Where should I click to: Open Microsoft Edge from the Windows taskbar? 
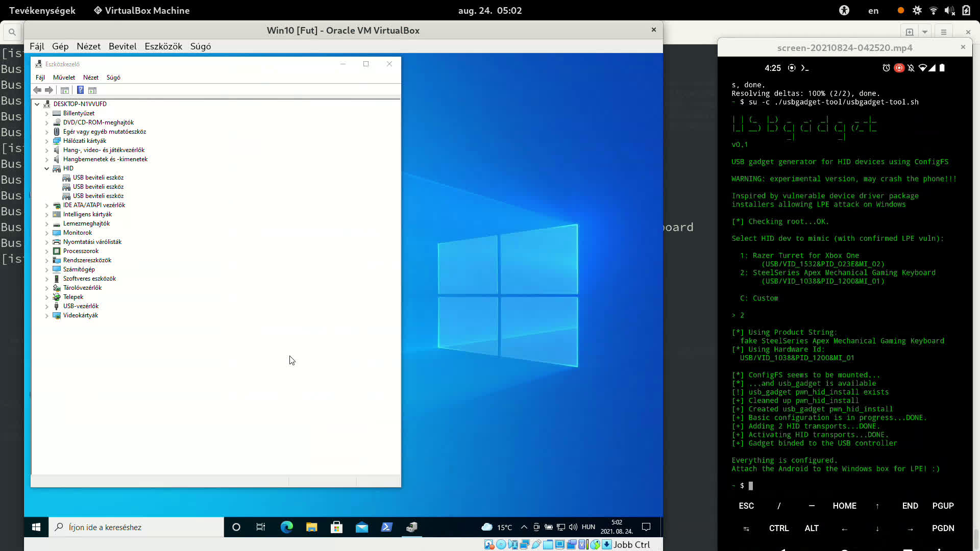coord(287,527)
